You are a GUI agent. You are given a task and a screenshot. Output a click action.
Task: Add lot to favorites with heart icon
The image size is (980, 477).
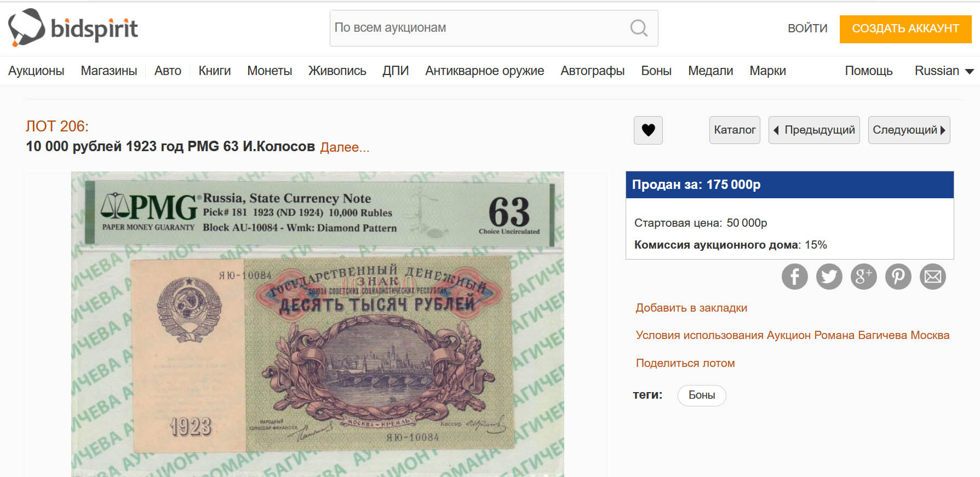point(648,130)
